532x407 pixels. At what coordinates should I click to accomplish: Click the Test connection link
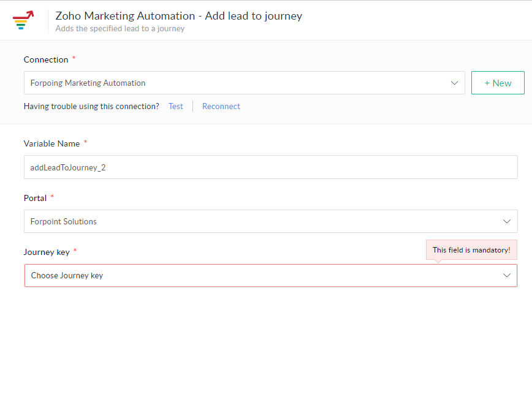coord(176,106)
